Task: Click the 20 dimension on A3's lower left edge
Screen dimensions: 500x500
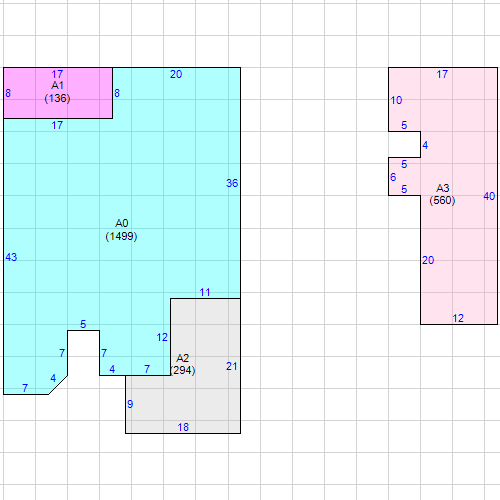Action: (428, 260)
